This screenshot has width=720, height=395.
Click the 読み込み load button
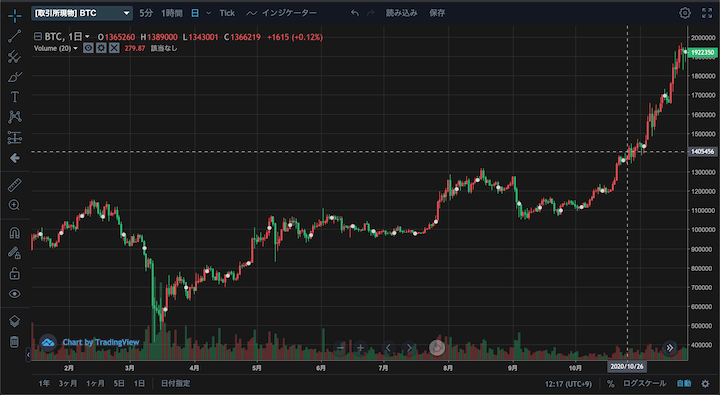click(401, 13)
